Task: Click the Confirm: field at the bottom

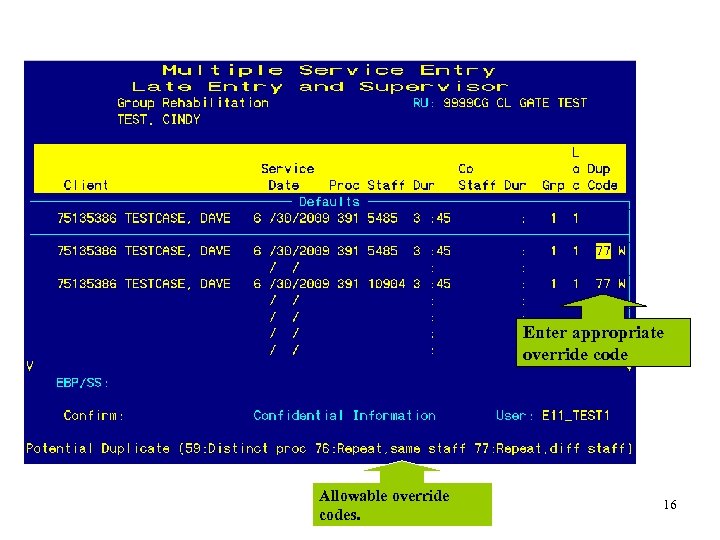Action: point(94,416)
